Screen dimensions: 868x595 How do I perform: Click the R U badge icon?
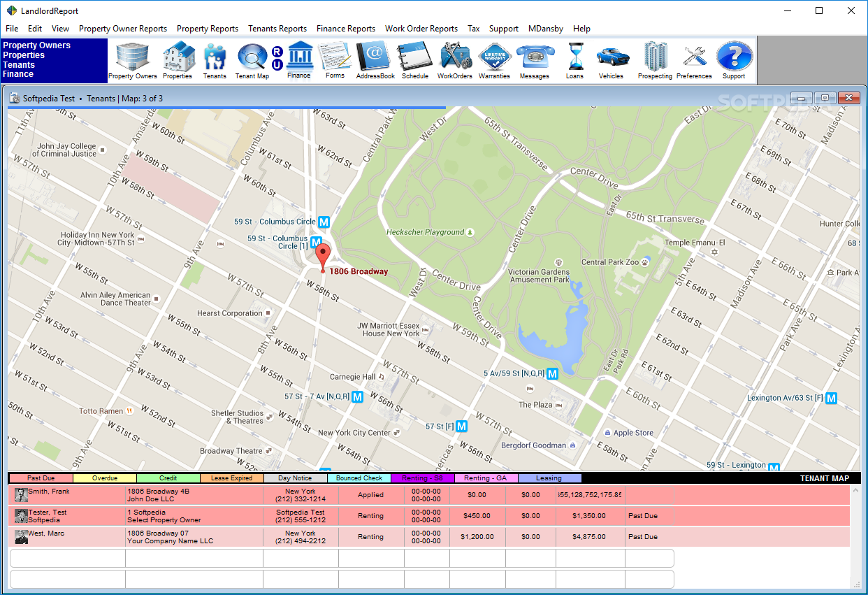pos(277,59)
